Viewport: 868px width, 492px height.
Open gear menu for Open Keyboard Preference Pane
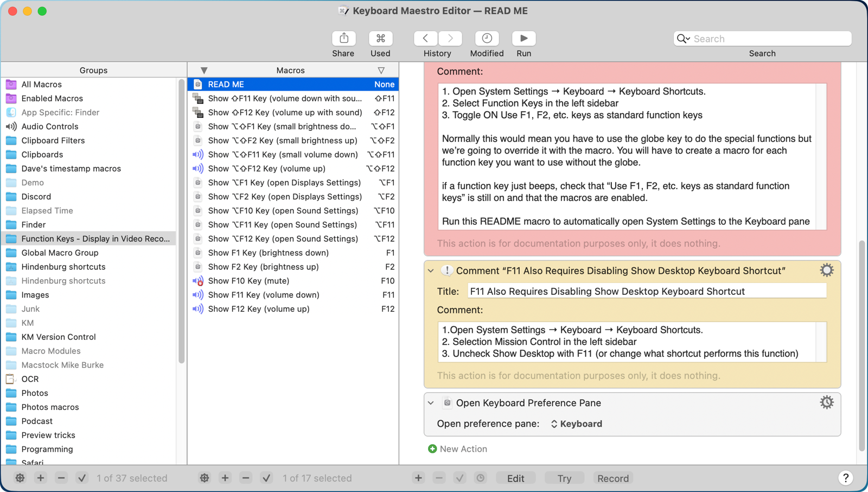pos(826,402)
